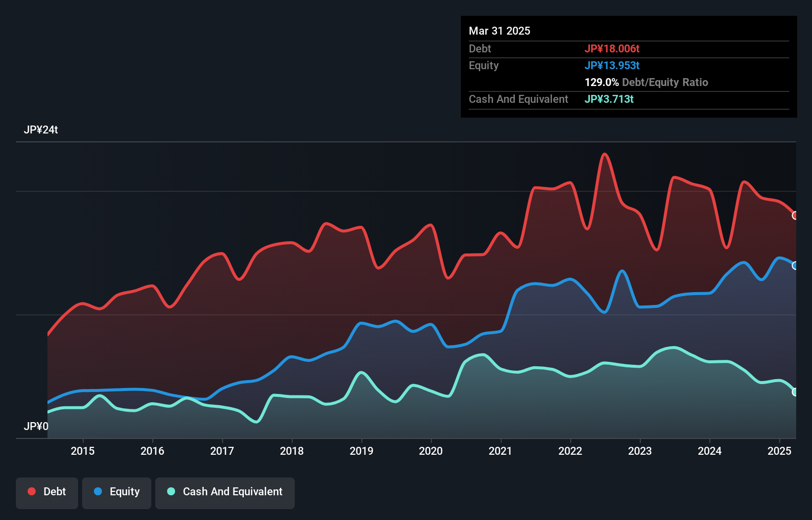This screenshot has height=520, width=812.
Task: Click the 129.0% Debt/Equity Ratio text
Action: tap(646, 82)
